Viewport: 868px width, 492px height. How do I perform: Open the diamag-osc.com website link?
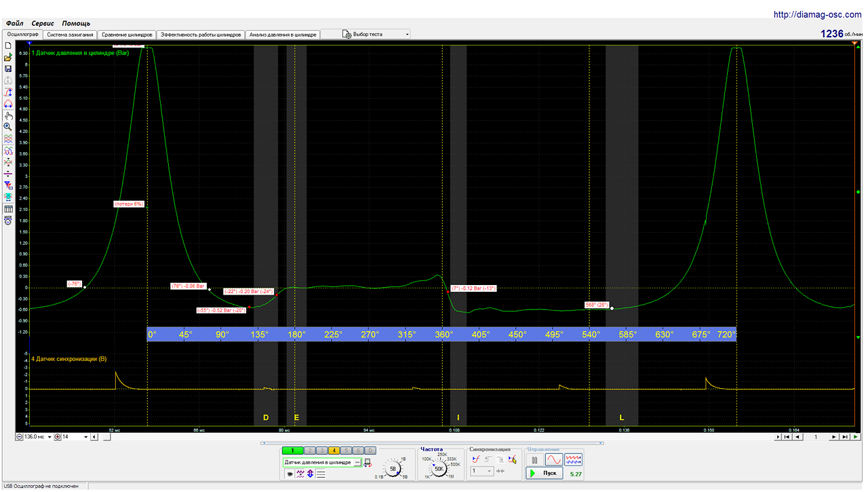[818, 14]
